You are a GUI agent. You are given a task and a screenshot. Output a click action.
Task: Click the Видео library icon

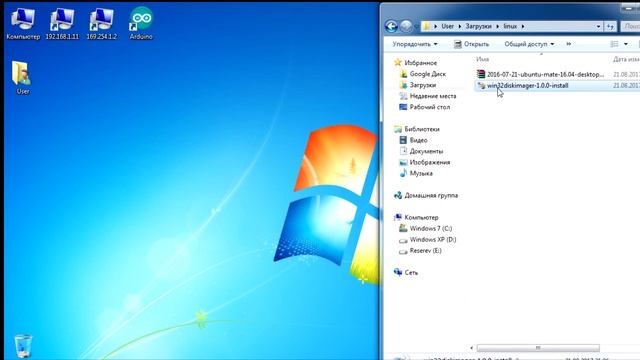coord(403,140)
